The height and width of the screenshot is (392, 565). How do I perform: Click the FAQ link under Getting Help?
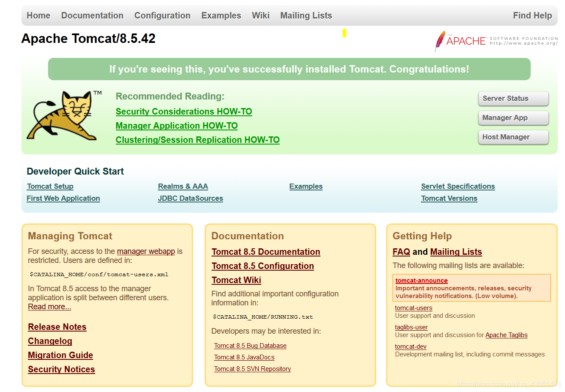pyautogui.click(x=402, y=252)
